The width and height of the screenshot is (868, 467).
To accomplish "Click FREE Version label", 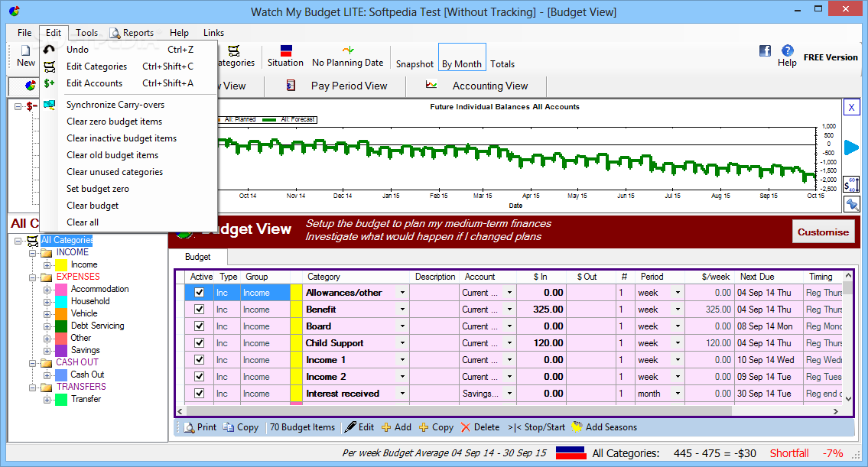I will tap(831, 57).
